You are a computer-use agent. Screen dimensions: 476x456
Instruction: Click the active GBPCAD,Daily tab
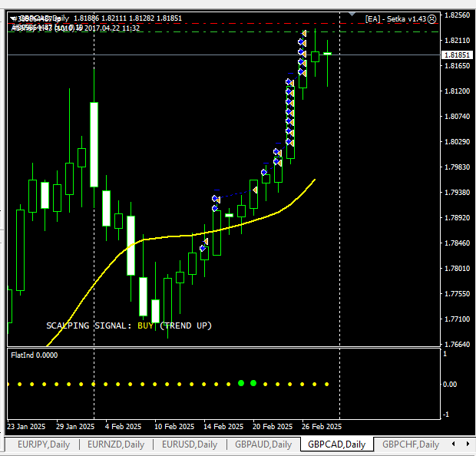tap(337, 444)
